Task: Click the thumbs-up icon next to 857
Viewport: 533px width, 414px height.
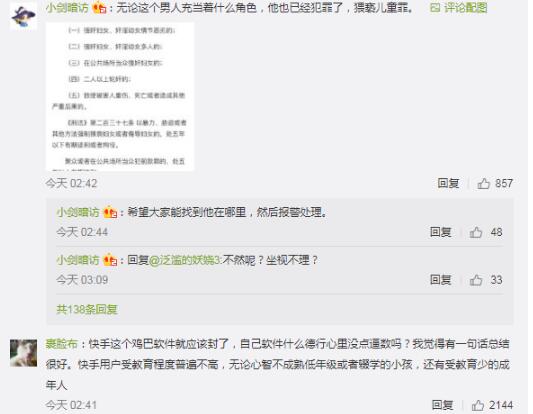Action: [x=483, y=184]
